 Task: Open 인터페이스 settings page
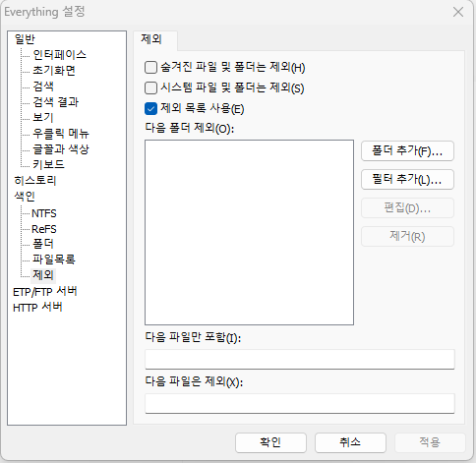59,54
